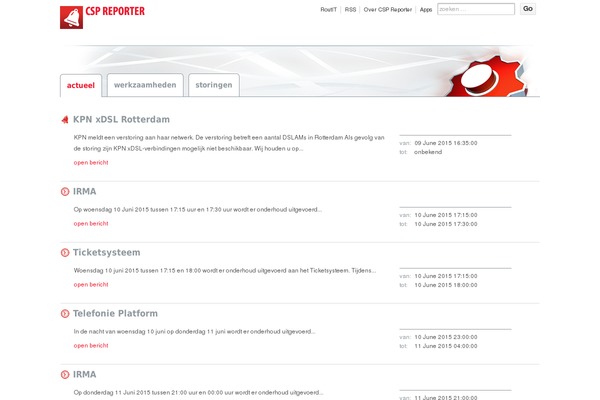The height and width of the screenshot is (400, 600).
Task: Select the text '10 June 2015 18:00:00'
Action: [x=446, y=285]
